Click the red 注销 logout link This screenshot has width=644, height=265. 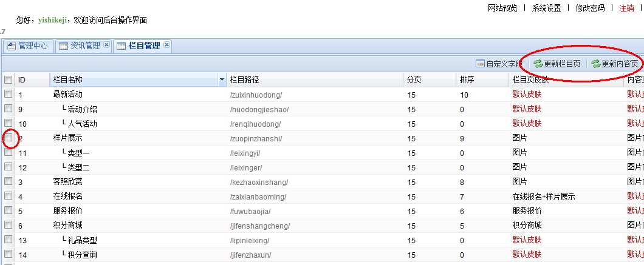point(626,8)
